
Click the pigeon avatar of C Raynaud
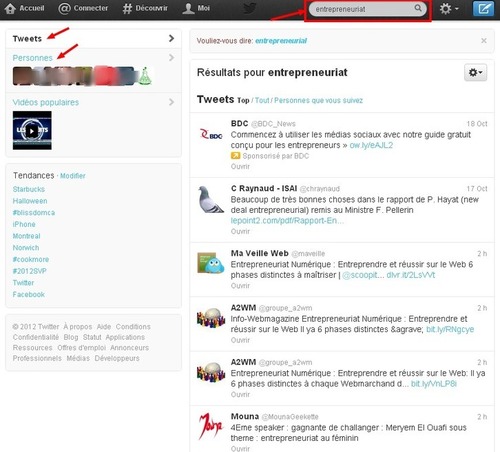211,199
